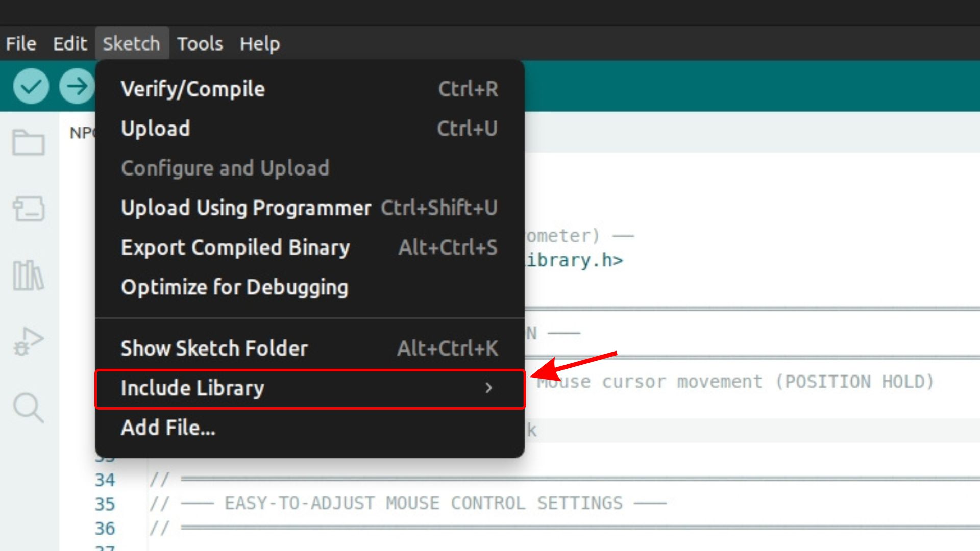980x551 pixels.
Task: Open the Boards Manager sidebar icon
Action: pyautogui.click(x=29, y=209)
